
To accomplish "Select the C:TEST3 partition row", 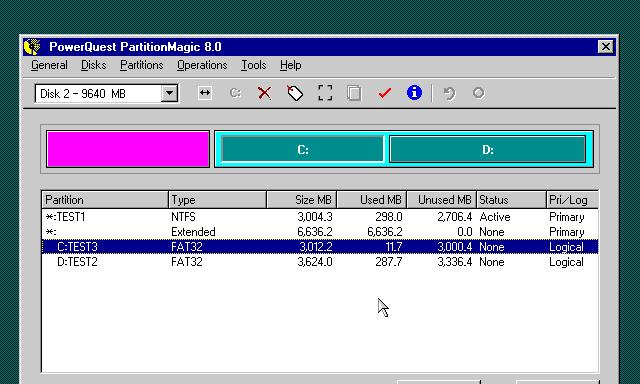I will [320, 247].
